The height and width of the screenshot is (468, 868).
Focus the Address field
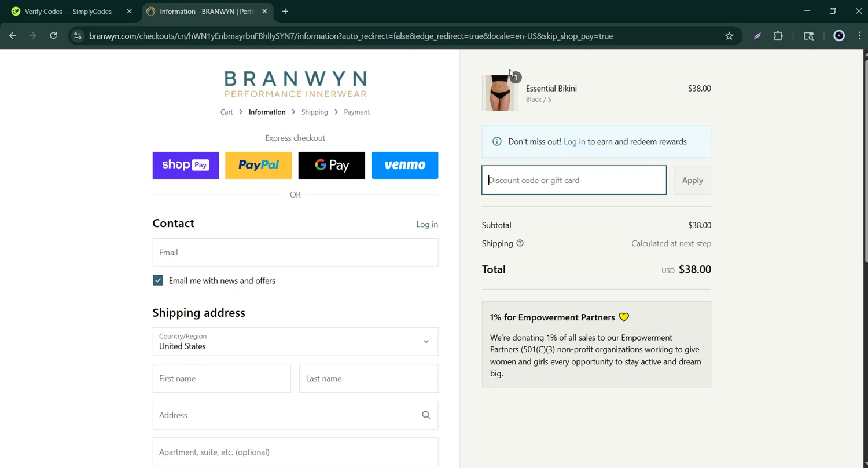[x=295, y=415]
